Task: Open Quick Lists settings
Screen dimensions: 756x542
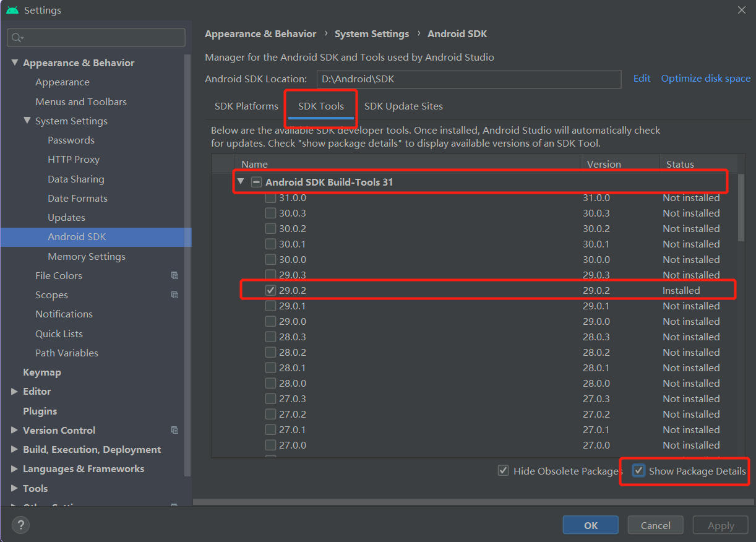Action: pyautogui.click(x=59, y=334)
